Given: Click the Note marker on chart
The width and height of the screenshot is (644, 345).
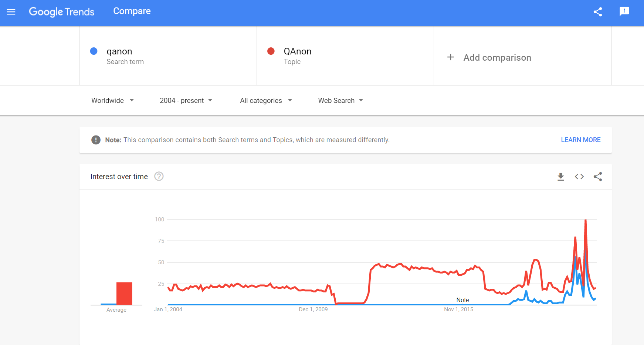Looking at the screenshot, I should tap(462, 300).
